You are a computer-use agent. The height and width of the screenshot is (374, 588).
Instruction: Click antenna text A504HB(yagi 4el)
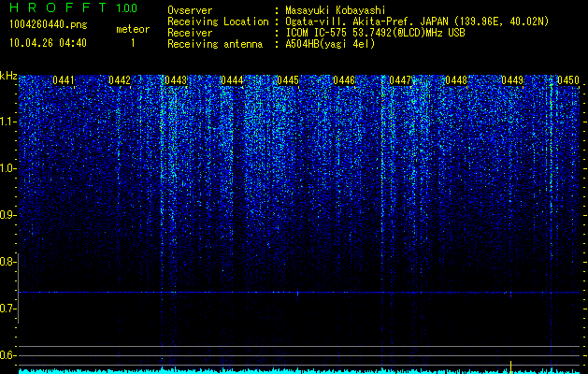click(x=330, y=44)
